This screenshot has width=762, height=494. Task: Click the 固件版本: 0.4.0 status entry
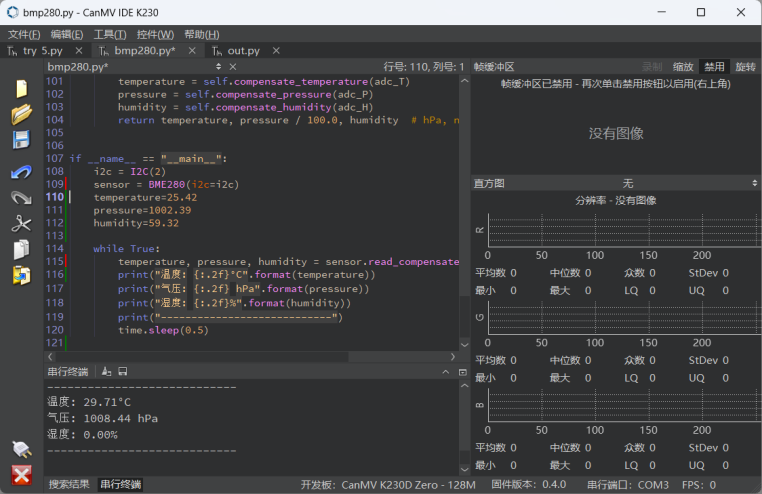pyautogui.click(x=529, y=485)
